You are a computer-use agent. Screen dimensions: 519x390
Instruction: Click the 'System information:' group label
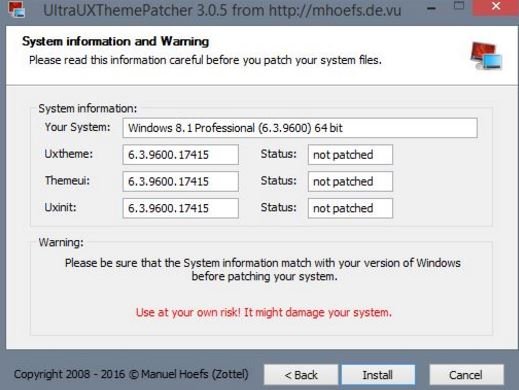pos(87,109)
